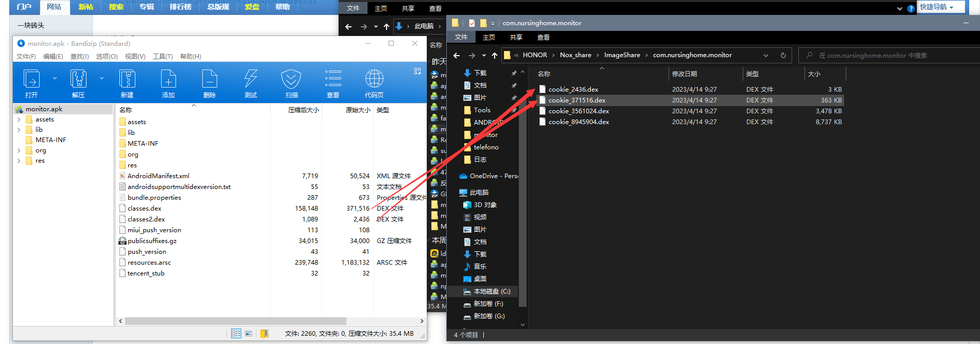Click the Add (添加) files icon
The height and width of the screenshot is (344, 980).
coord(168,79)
